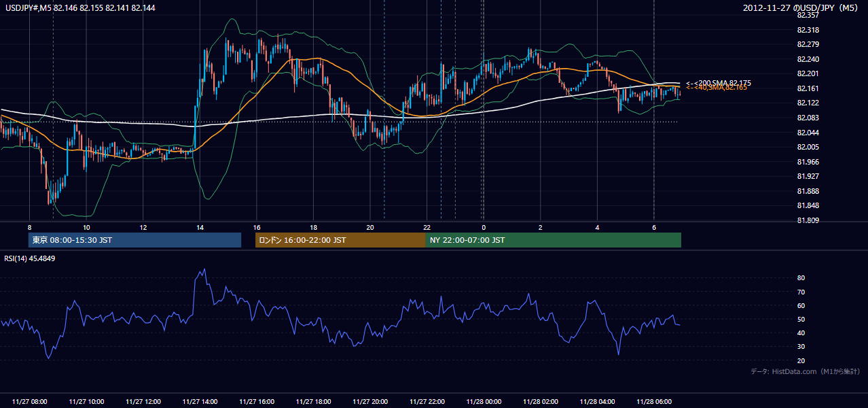The height and width of the screenshot is (408, 868).
Task: Click hour label 2 under the price chart
Action: pos(541,227)
